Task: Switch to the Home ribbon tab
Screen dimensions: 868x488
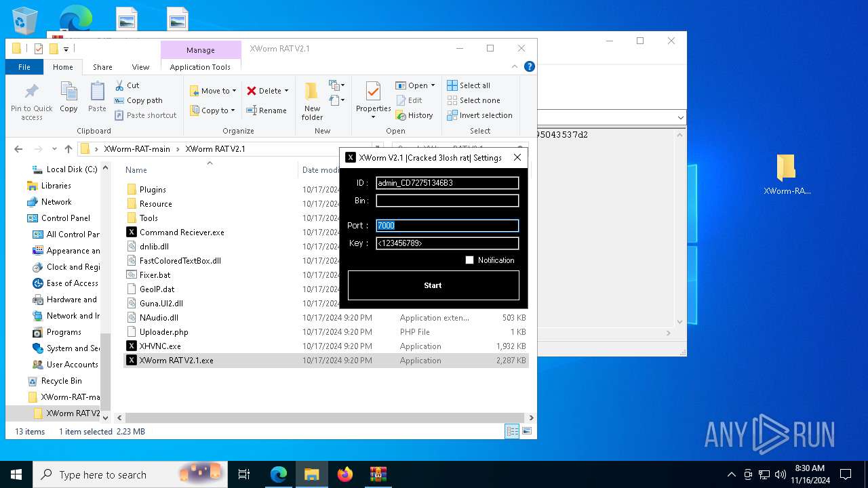Action: 63,67
